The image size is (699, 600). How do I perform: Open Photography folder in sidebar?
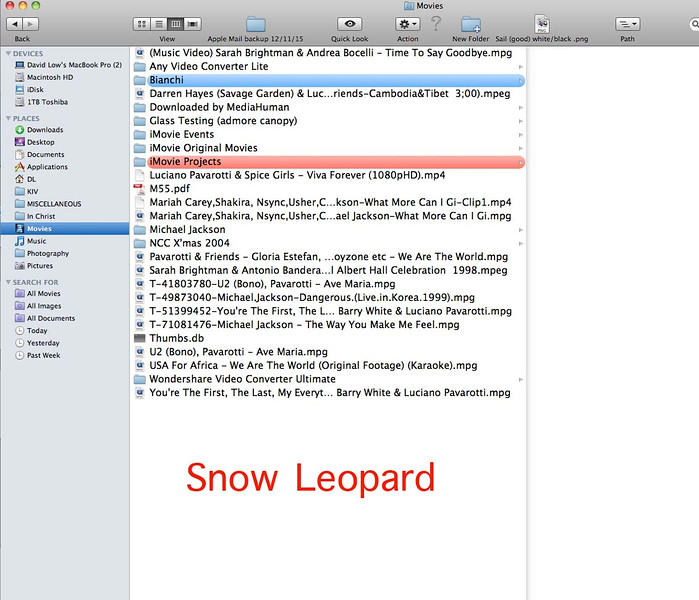click(42, 253)
